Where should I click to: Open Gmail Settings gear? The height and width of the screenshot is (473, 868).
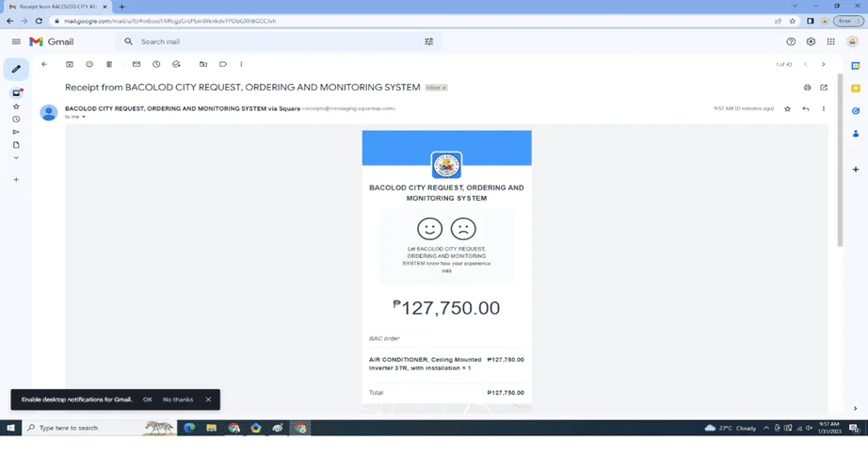tap(811, 41)
